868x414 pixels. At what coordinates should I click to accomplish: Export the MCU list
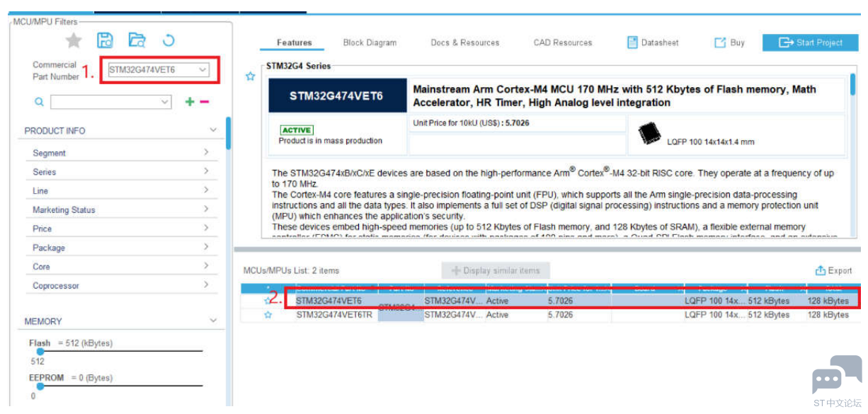(834, 270)
